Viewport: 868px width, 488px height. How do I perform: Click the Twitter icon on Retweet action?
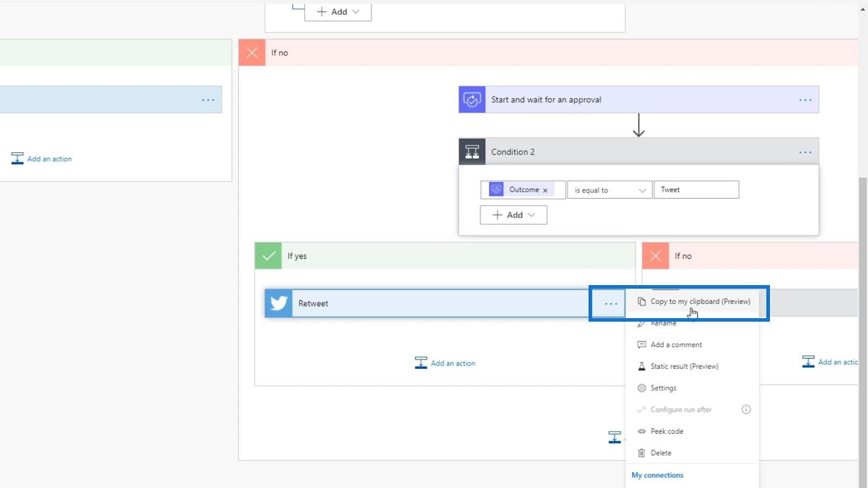(279, 303)
